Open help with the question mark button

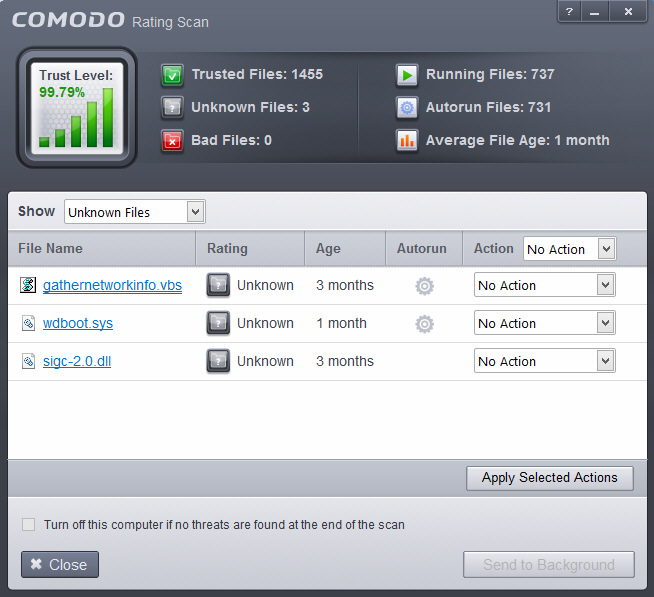pos(569,11)
